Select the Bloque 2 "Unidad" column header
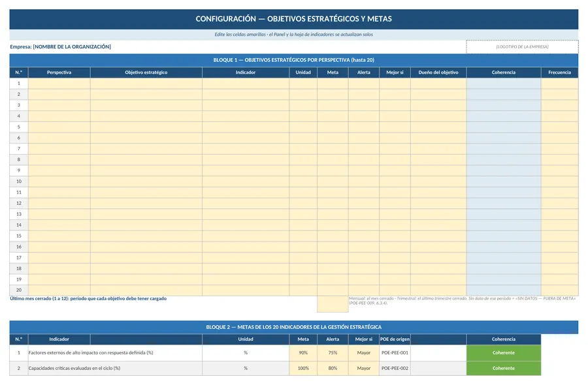This screenshot has width=588, height=385. click(246, 339)
